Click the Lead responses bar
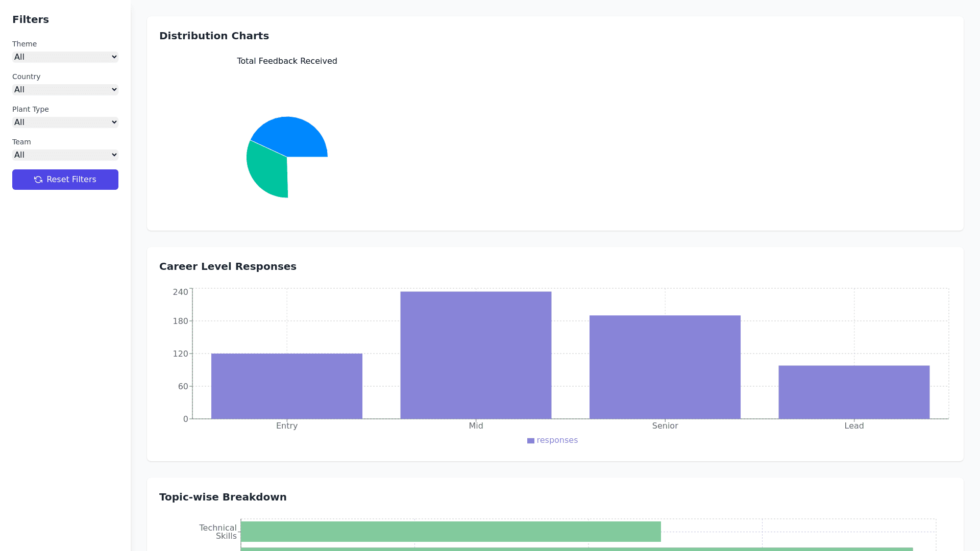980x551 pixels. (854, 392)
